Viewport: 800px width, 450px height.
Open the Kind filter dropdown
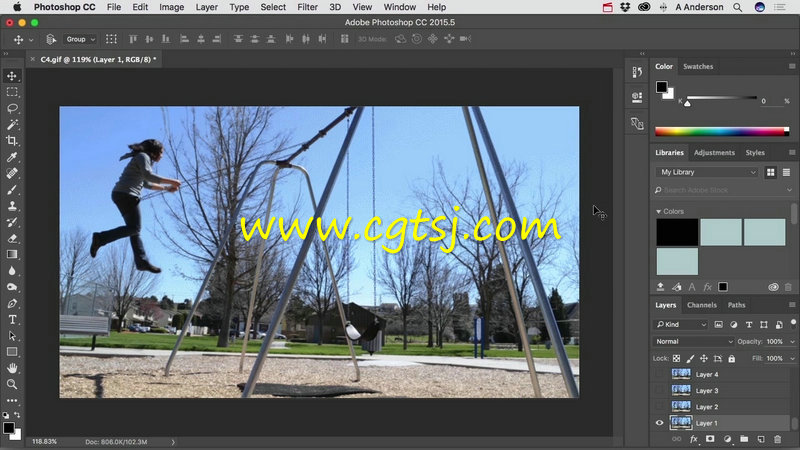[681, 324]
